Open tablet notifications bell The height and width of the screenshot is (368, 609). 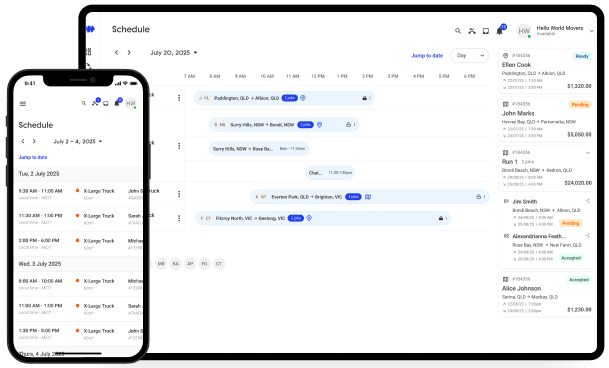(x=499, y=31)
